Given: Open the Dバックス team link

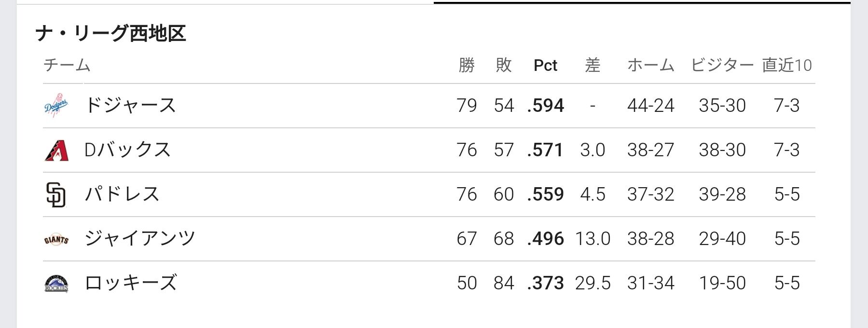Looking at the screenshot, I should pyautogui.click(x=127, y=150).
